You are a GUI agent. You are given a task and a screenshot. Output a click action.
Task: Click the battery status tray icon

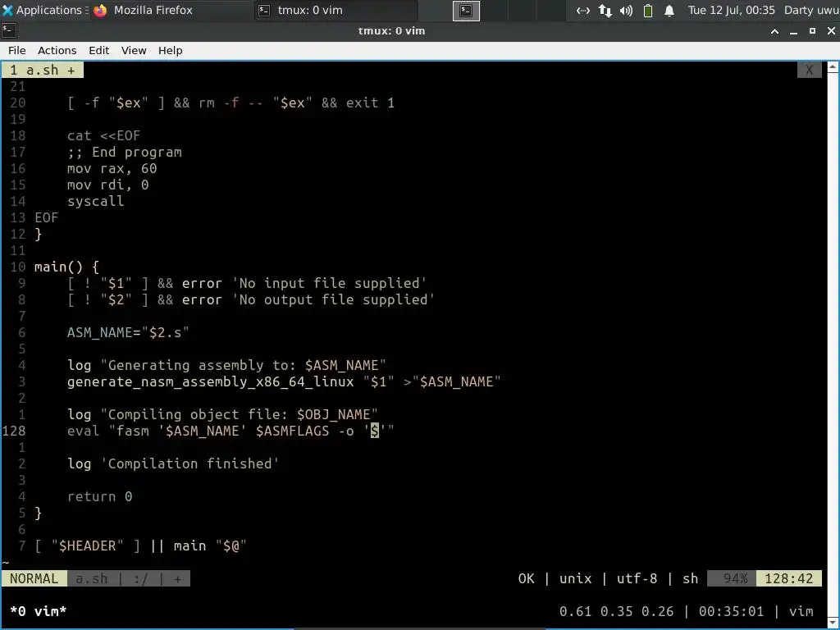648,10
